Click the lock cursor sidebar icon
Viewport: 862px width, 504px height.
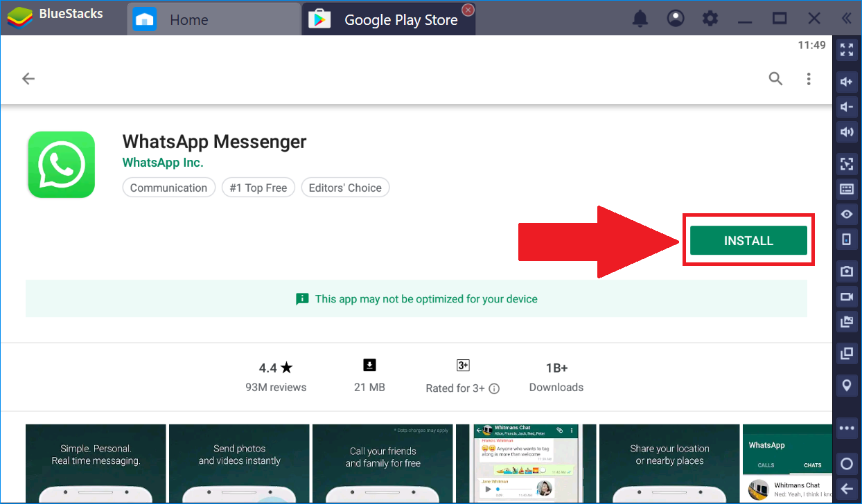[x=846, y=164]
